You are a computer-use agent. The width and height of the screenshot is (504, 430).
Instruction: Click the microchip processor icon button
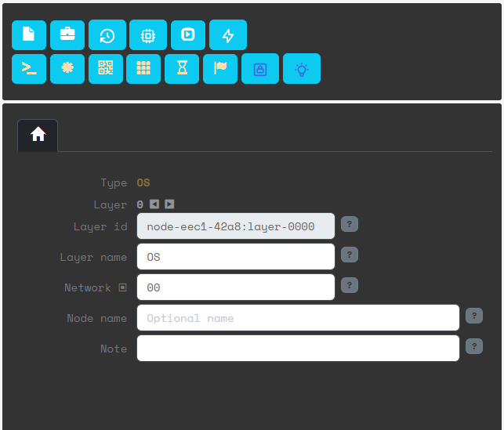pyautogui.click(x=147, y=35)
